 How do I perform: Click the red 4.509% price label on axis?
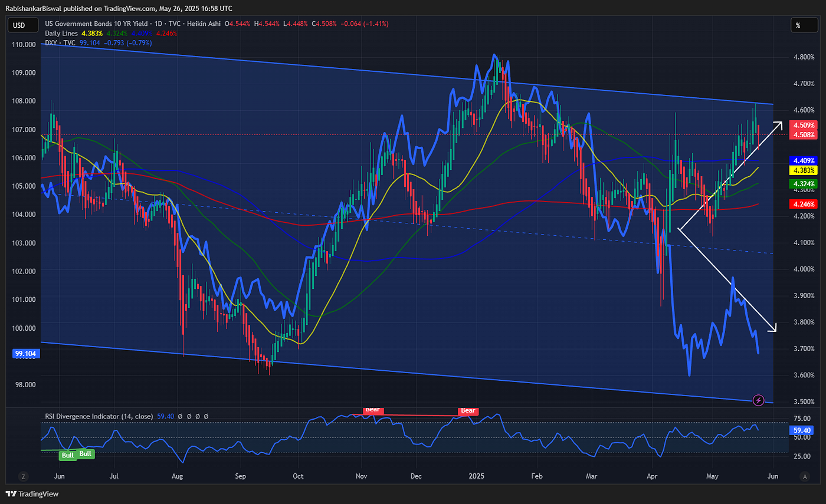tap(804, 126)
